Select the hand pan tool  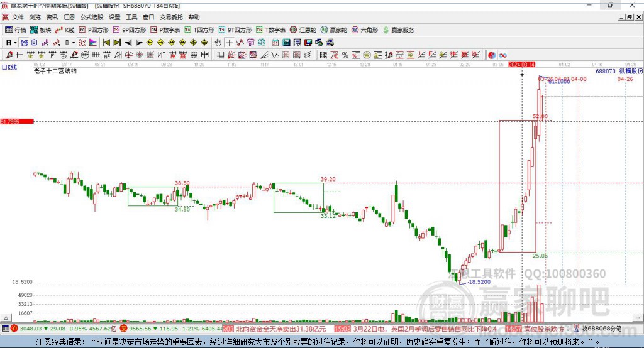click(218, 43)
